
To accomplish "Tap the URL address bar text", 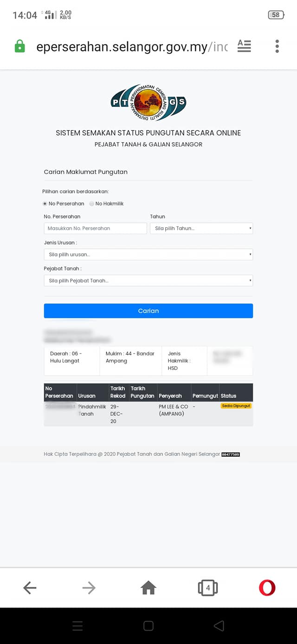I will tap(132, 46).
